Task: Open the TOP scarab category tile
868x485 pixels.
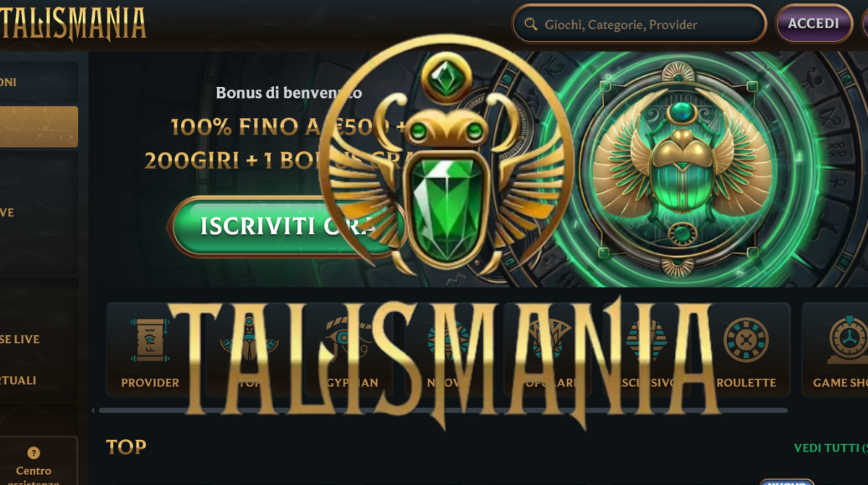Action: pos(250,350)
